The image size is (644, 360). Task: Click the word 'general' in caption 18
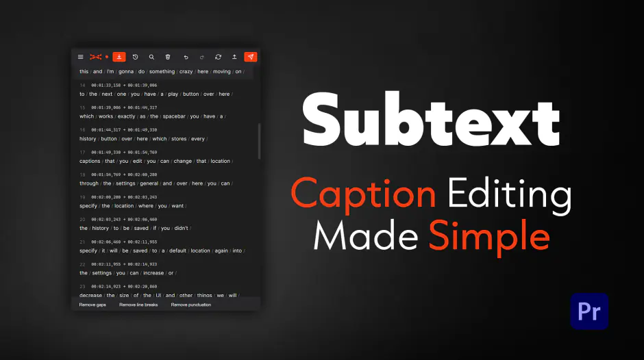point(149,183)
